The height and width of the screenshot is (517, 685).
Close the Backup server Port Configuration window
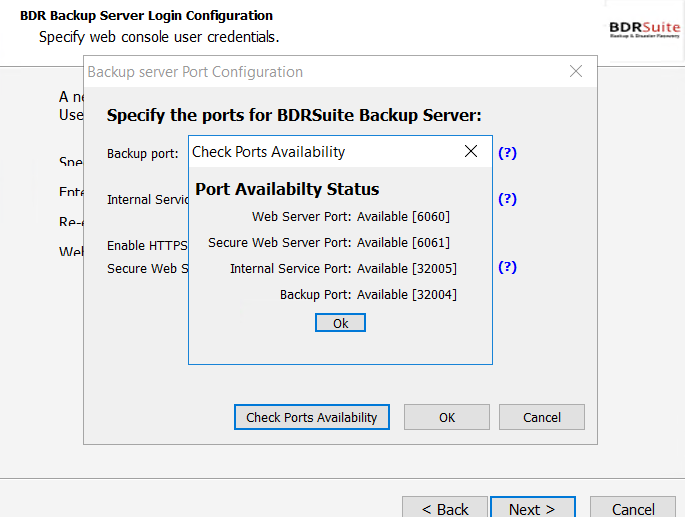(576, 71)
